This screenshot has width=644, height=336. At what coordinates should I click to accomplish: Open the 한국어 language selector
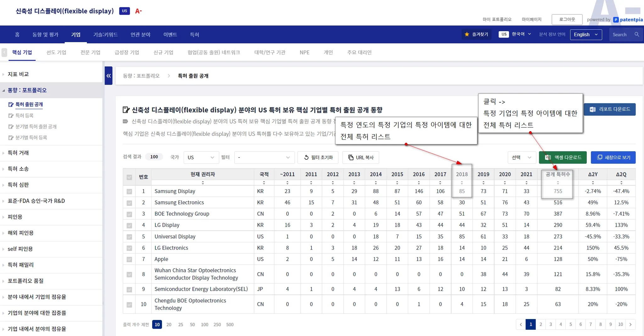pyautogui.click(x=521, y=34)
